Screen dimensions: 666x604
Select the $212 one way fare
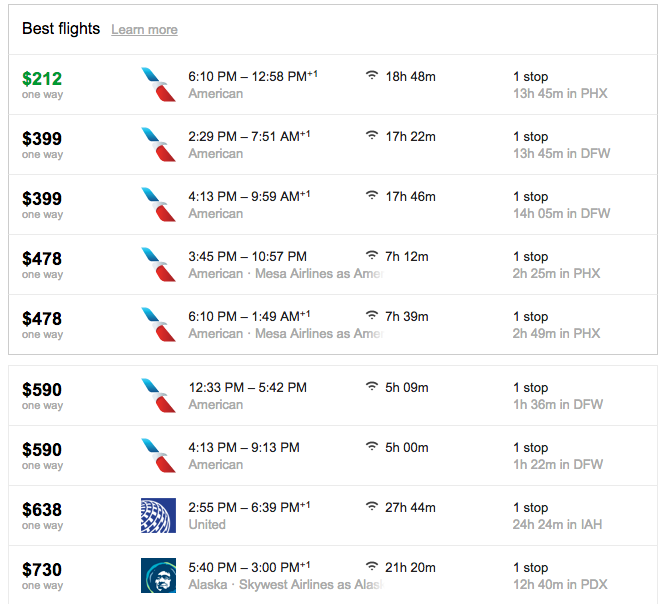tap(42, 85)
